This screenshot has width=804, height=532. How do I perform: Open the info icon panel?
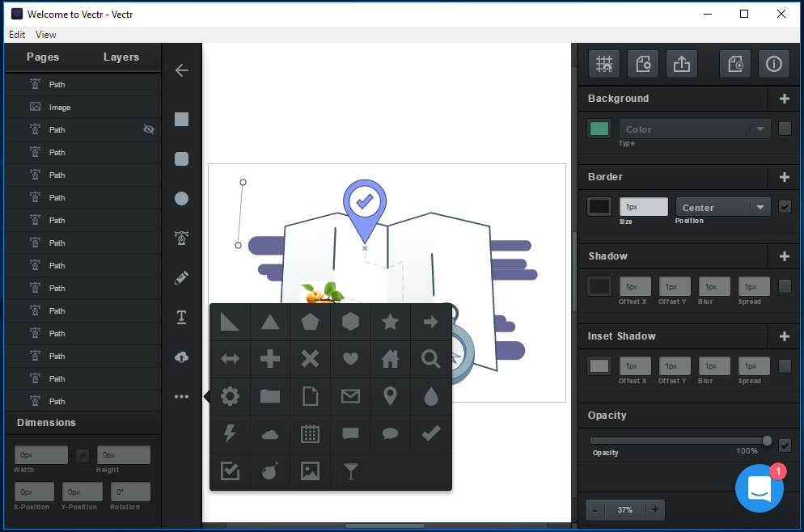click(x=774, y=64)
